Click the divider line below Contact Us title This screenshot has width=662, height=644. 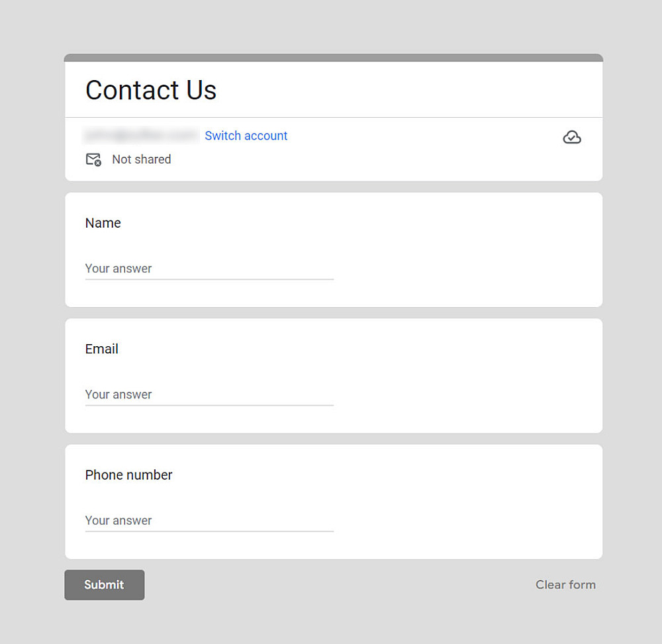click(334, 118)
